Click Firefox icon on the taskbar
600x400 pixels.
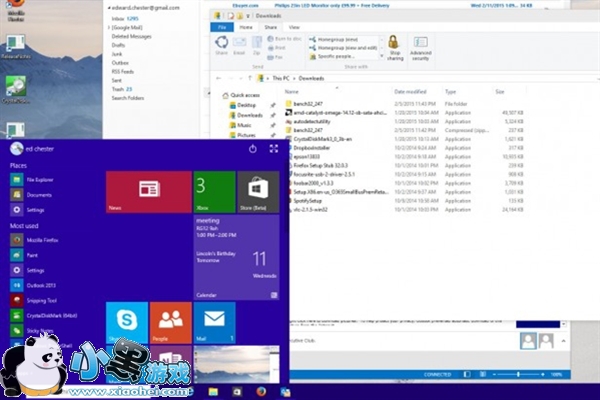262,391
